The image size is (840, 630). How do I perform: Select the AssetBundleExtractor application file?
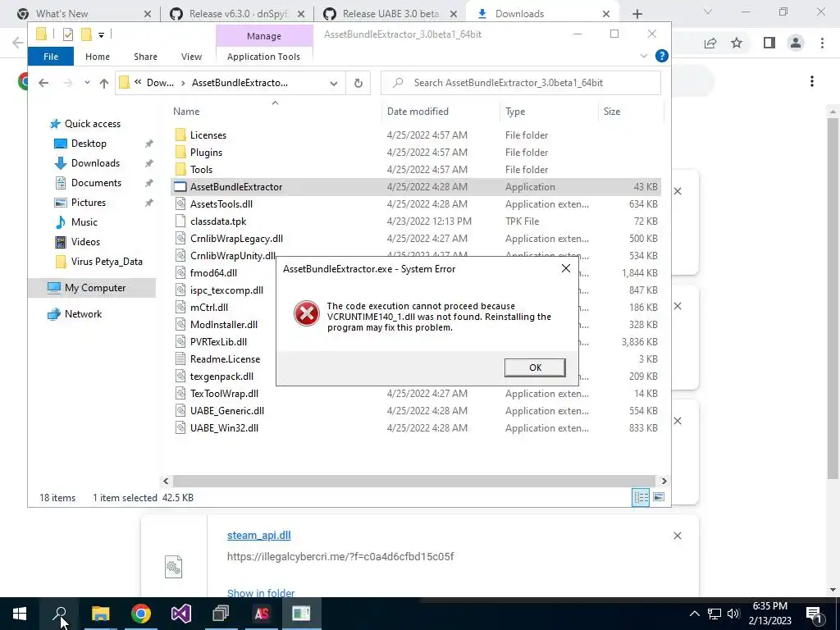[416, 187]
